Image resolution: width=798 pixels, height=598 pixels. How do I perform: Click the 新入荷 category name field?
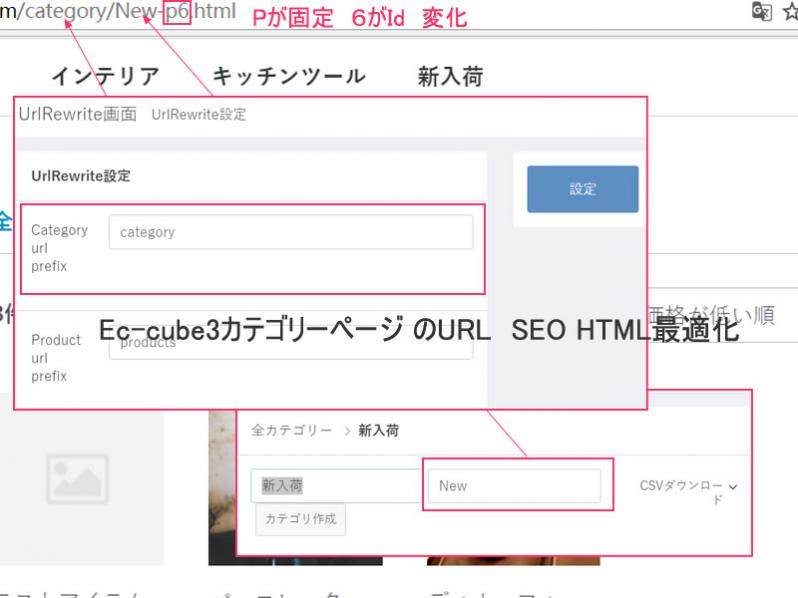(x=336, y=486)
